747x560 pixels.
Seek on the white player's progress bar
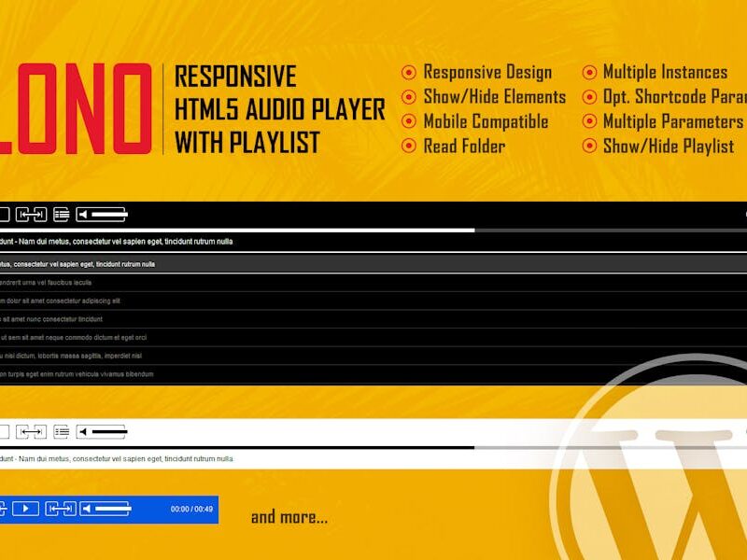coord(373,448)
